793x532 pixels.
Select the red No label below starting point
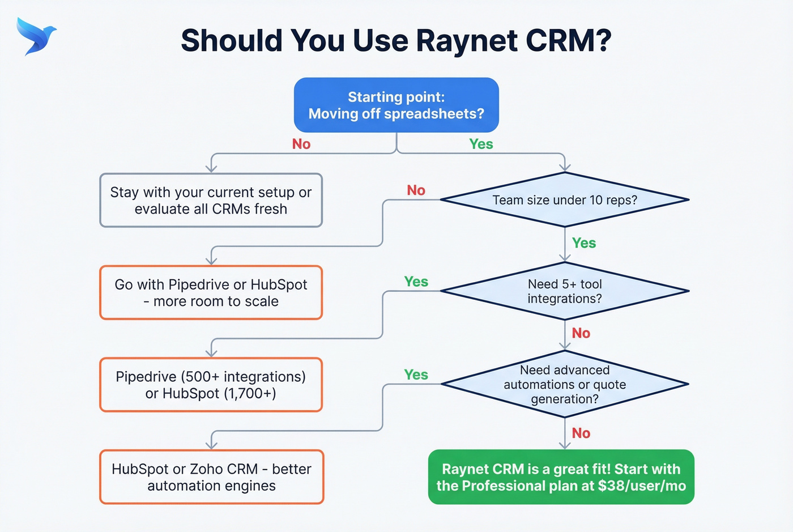coord(301,144)
